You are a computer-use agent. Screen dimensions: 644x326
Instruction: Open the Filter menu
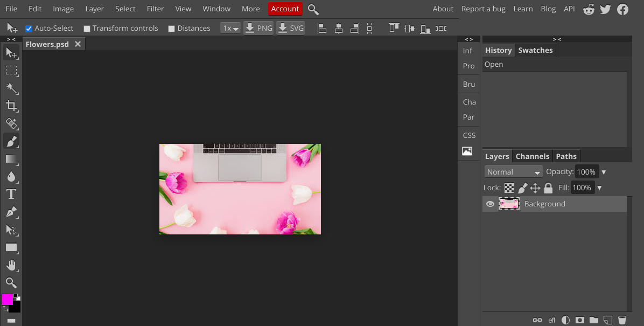155,9
